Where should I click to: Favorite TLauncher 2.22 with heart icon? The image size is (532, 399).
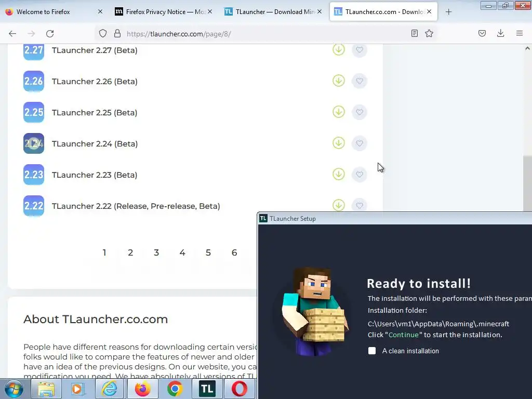[360, 206]
